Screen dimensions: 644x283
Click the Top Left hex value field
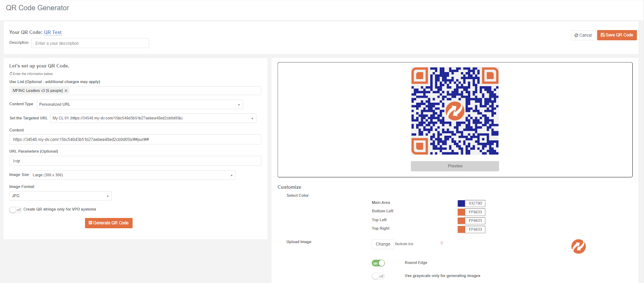click(475, 221)
